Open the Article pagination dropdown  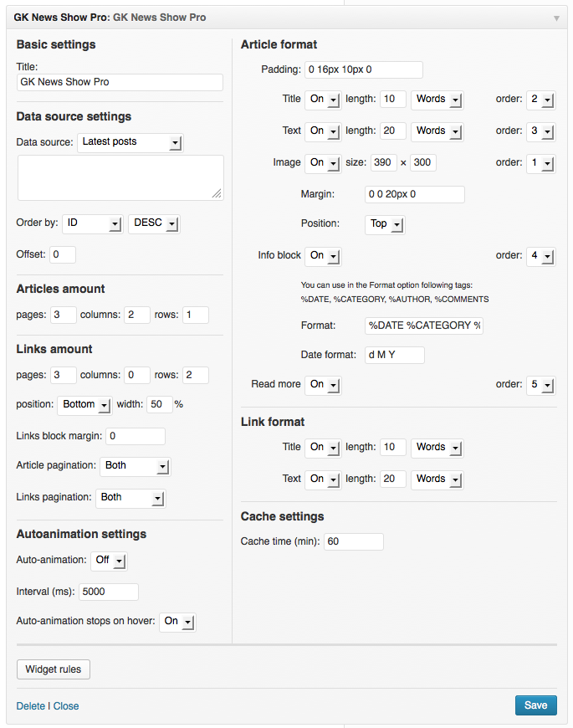(135, 466)
